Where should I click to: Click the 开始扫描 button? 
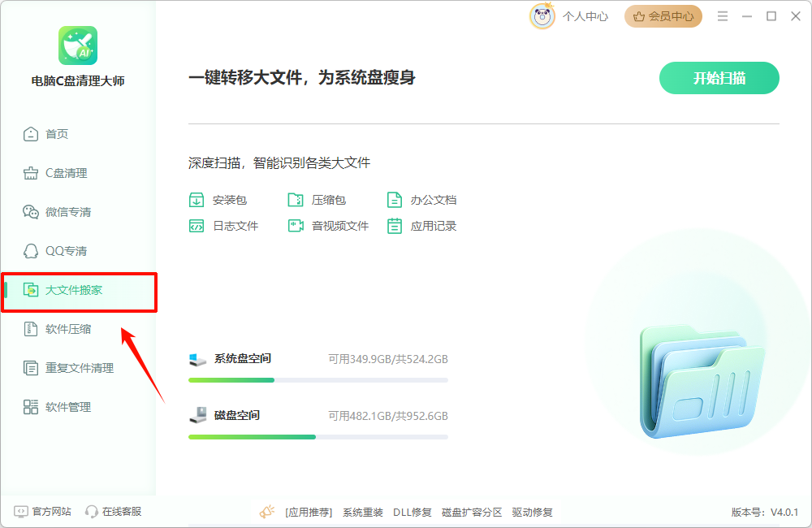[719, 78]
